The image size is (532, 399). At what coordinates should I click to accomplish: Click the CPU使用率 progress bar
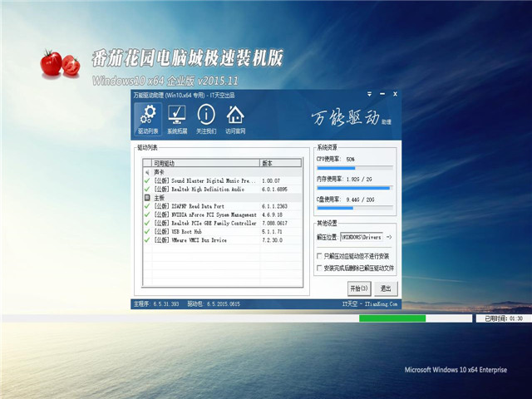coord(355,168)
